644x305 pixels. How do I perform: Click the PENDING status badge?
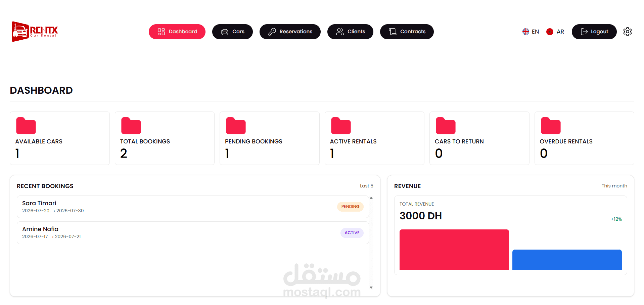[x=350, y=207]
